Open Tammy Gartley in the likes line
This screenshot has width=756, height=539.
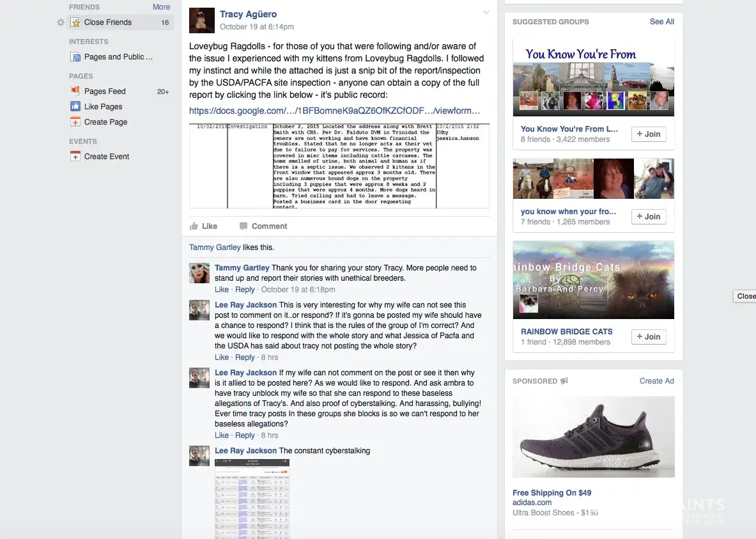(215, 247)
